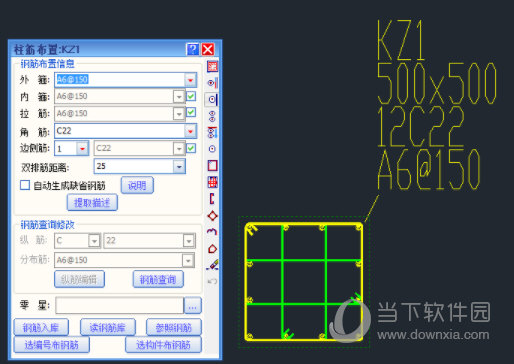
Task: Click the 选构件布钢筋 button
Action: point(163,345)
